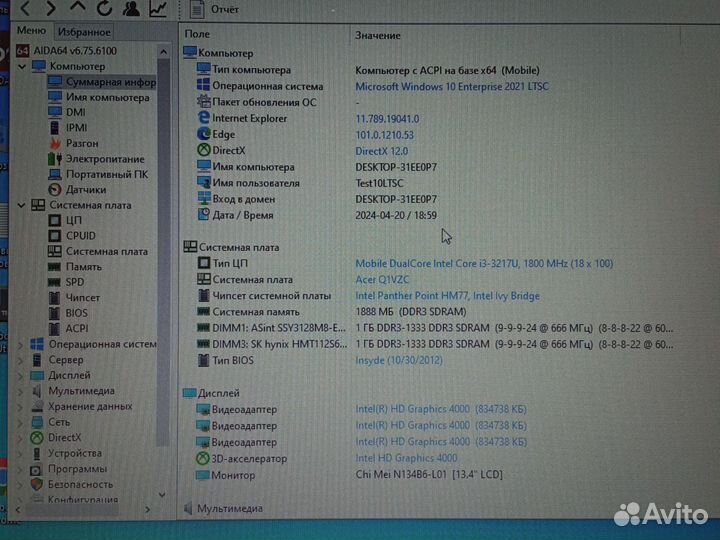Image resolution: width=720 pixels, height=540 pixels.
Task: Expand the Сервер tree node
Action: pos(21,360)
